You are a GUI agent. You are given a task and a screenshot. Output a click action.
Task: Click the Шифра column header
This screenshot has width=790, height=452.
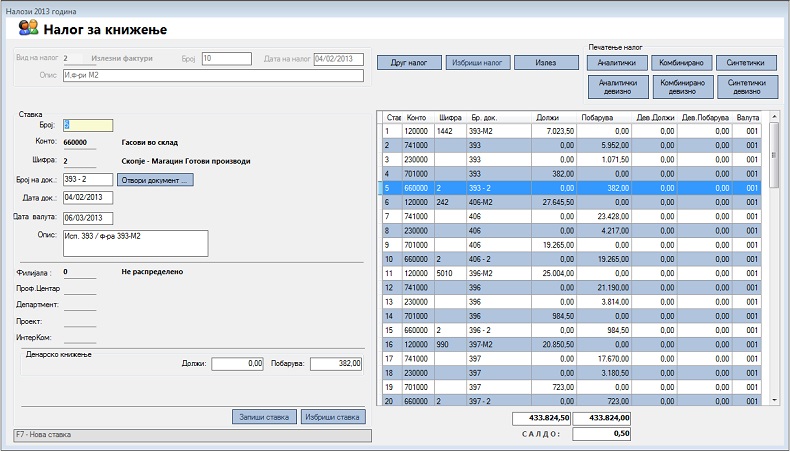(450, 117)
